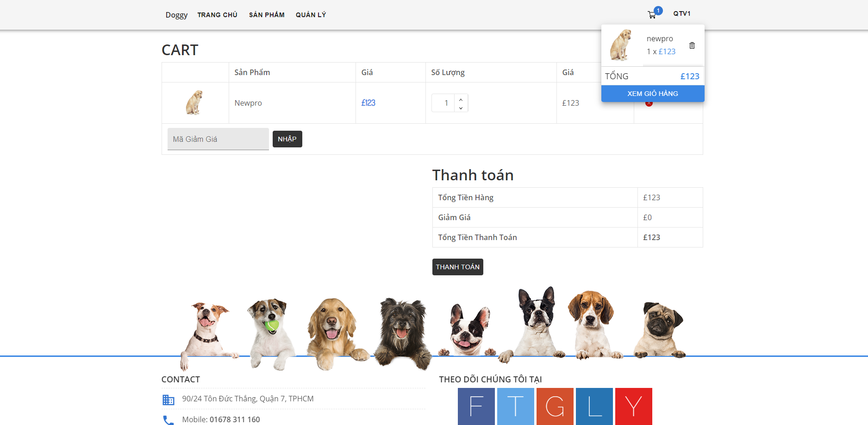Click the phone icon next to Mobile
Viewport: 868px width, 425px height.
pyautogui.click(x=169, y=419)
